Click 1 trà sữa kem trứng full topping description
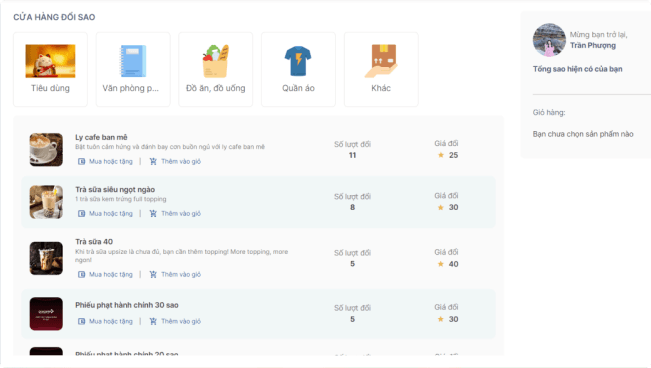Screen dimensions: 651x368 click(121, 199)
